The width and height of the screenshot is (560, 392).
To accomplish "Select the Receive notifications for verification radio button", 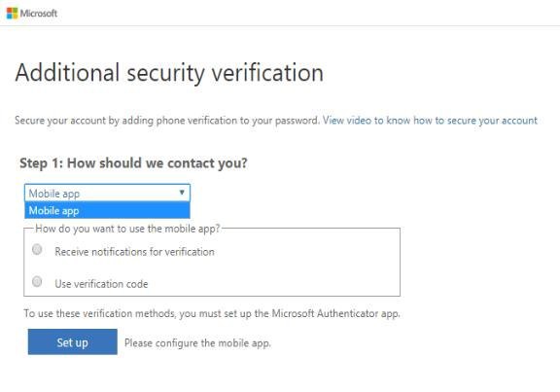I will (37, 249).
